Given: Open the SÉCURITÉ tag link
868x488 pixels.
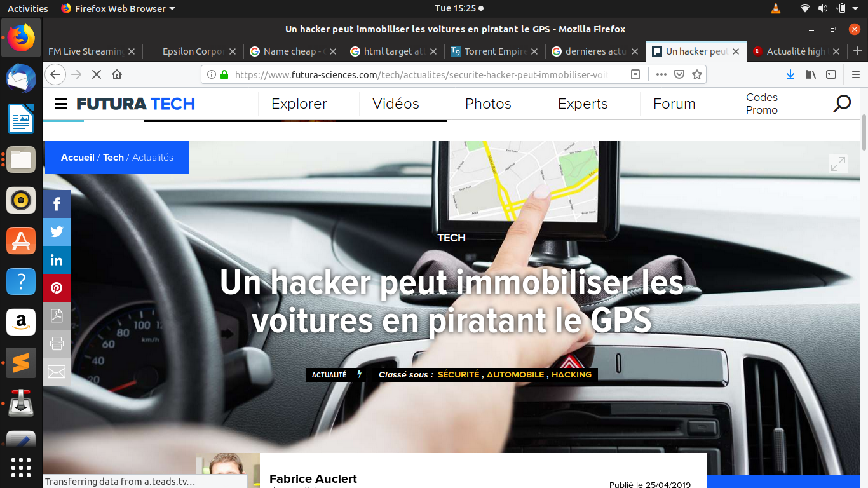Looking at the screenshot, I should coord(458,375).
